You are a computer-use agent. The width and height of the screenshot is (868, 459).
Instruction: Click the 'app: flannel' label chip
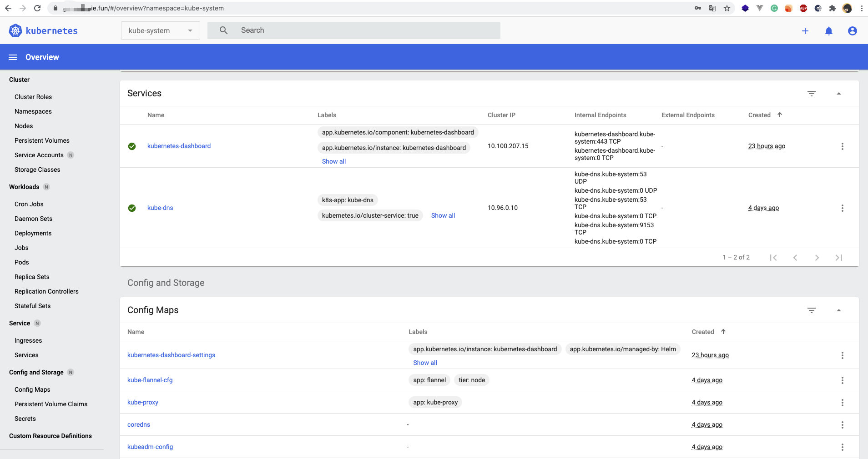(429, 380)
